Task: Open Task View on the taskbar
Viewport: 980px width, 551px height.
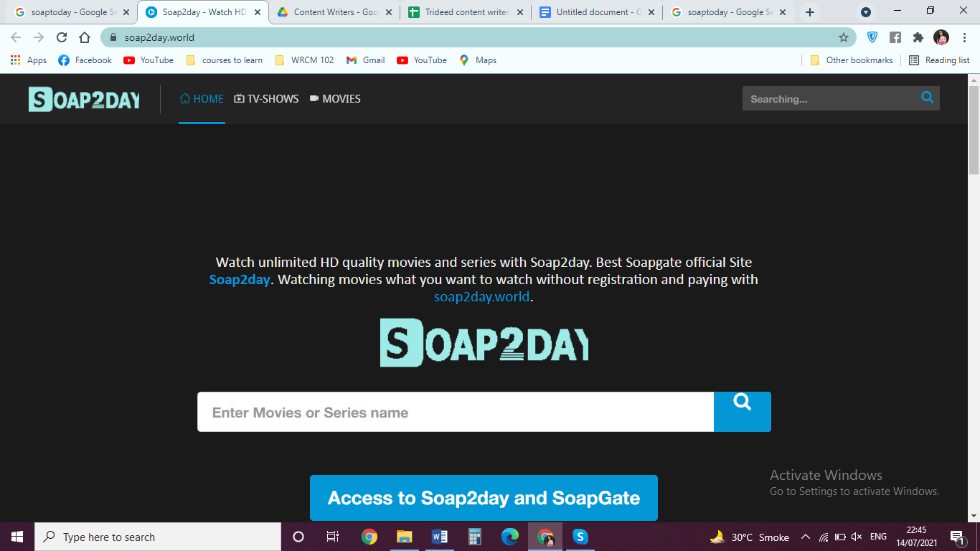Action: (333, 537)
